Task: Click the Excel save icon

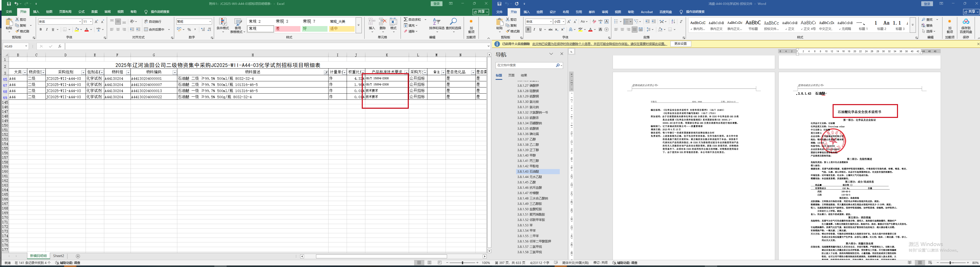Action: pos(9,4)
